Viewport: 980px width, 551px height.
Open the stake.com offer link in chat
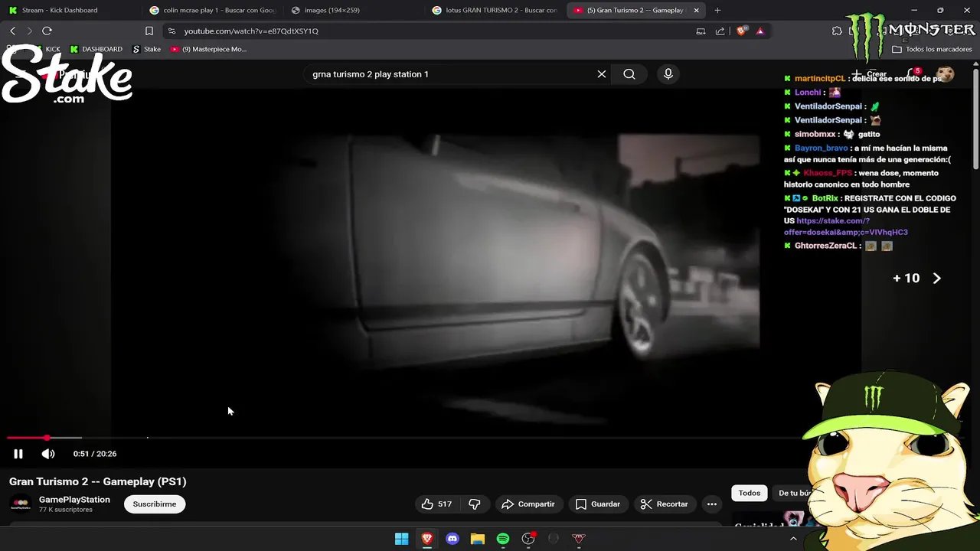point(845,227)
